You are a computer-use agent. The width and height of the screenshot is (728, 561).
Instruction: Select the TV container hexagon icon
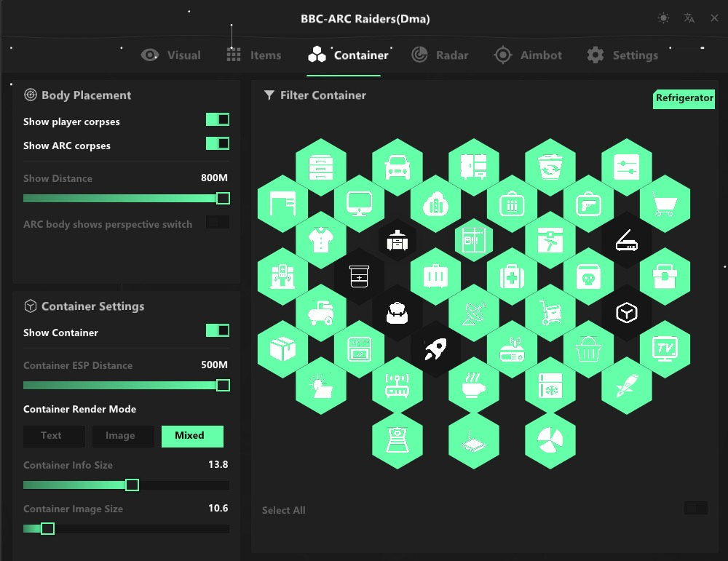pyautogui.click(x=665, y=349)
